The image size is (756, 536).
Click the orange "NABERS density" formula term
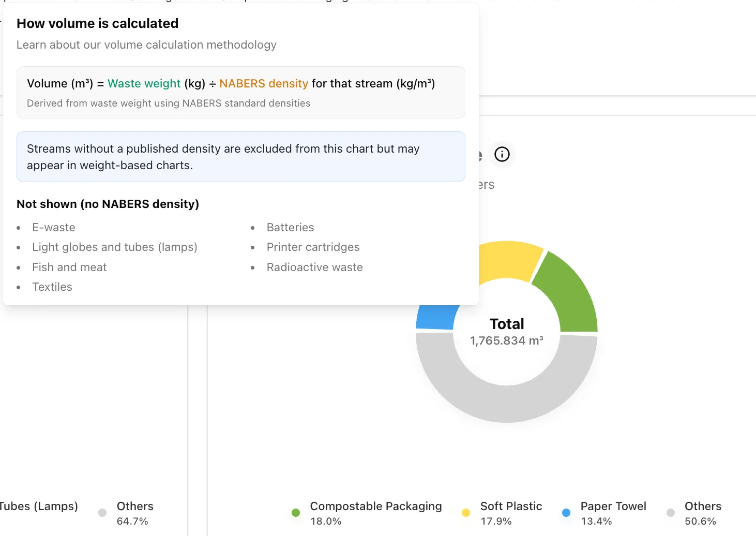tap(263, 84)
